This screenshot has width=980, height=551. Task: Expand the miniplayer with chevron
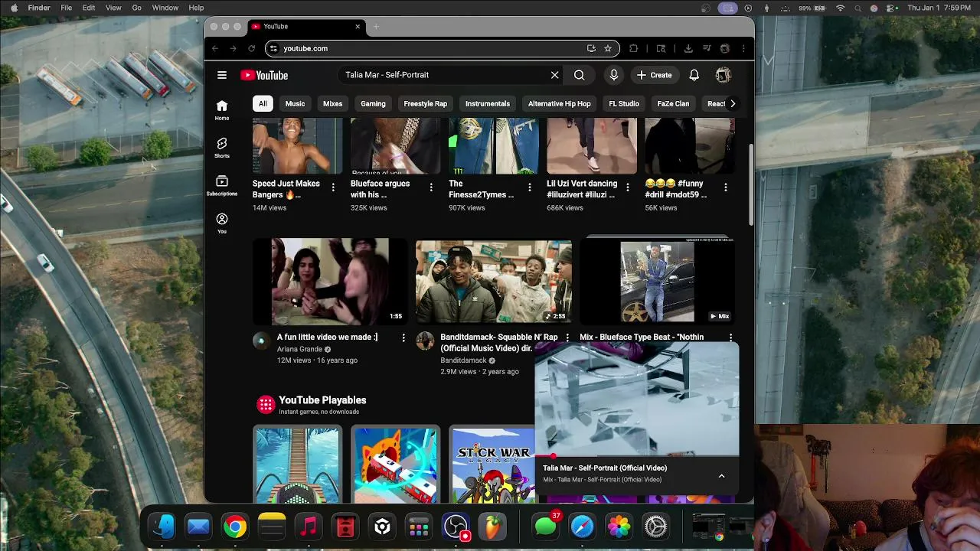pyautogui.click(x=721, y=475)
